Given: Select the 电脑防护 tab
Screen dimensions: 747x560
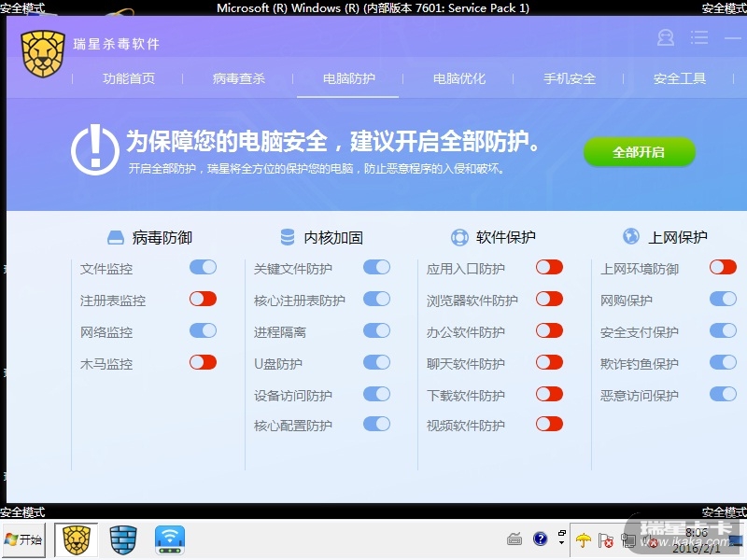Looking at the screenshot, I should tap(348, 78).
